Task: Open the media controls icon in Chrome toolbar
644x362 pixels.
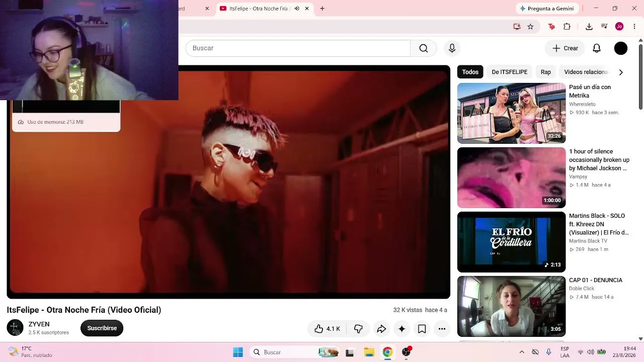Action: click(x=604, y=27)
